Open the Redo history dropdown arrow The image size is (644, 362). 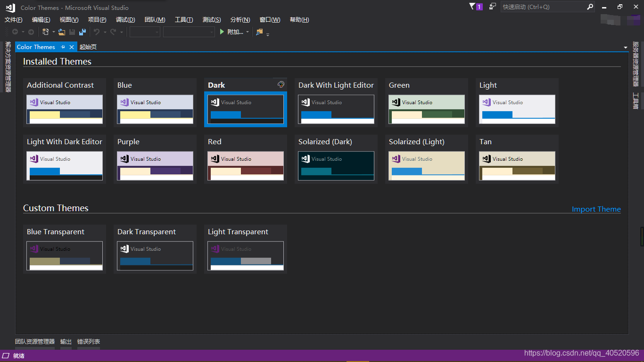[121, 32]
